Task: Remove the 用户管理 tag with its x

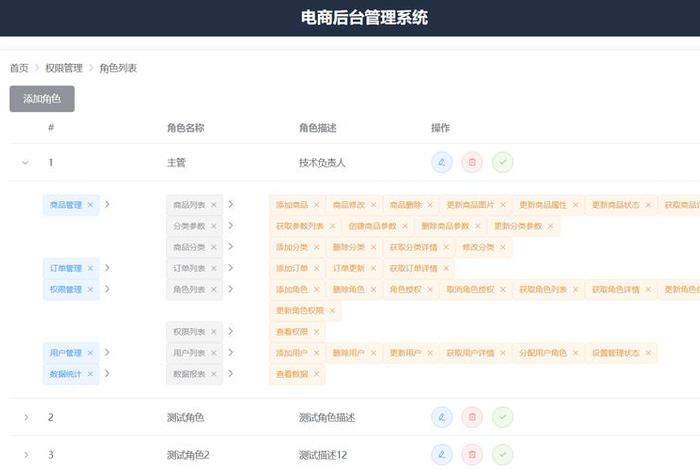Action: tap(90, 353)
